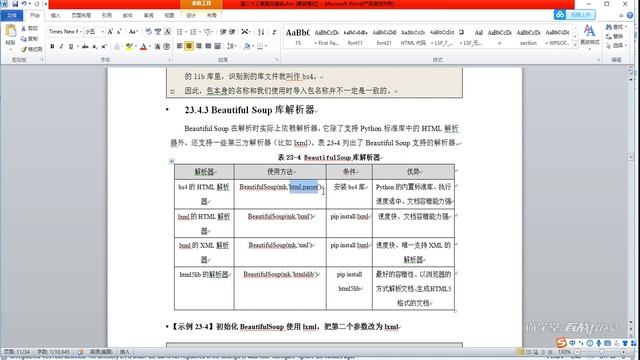Apply the section style from gallery
Screen dimensions: 640x360
point(528,36)
